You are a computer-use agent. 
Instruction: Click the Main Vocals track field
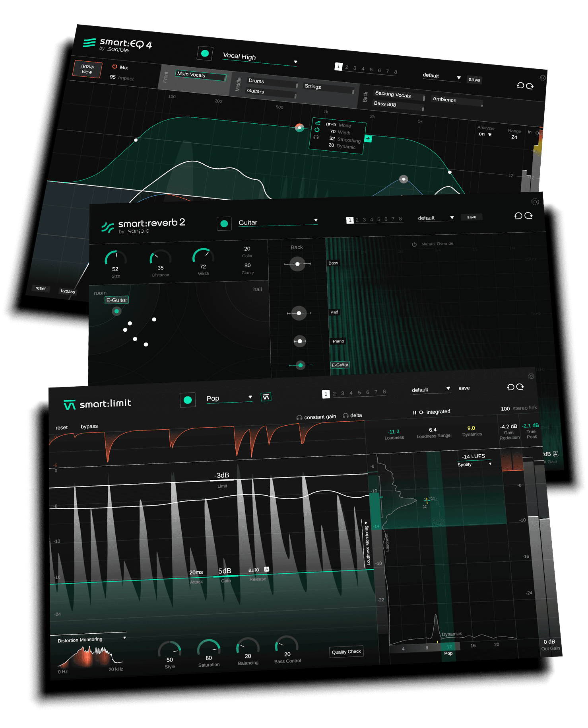pos(201,76)
